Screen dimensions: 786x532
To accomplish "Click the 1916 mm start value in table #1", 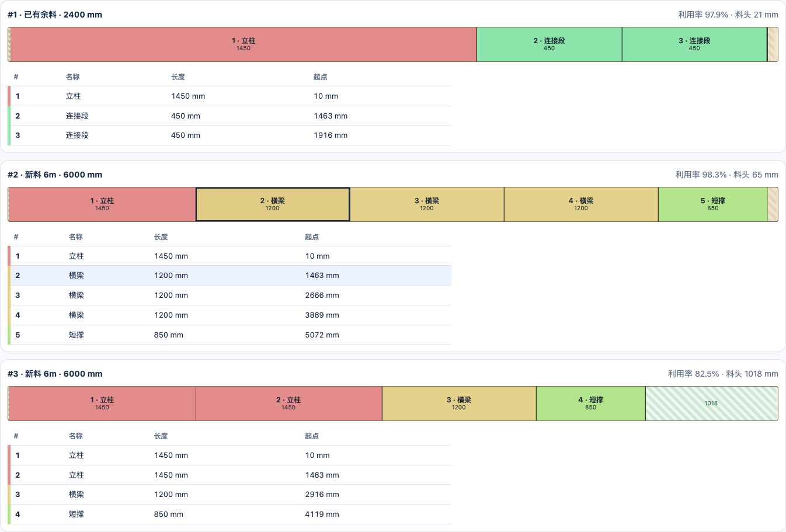I will (x=331, y=135).
